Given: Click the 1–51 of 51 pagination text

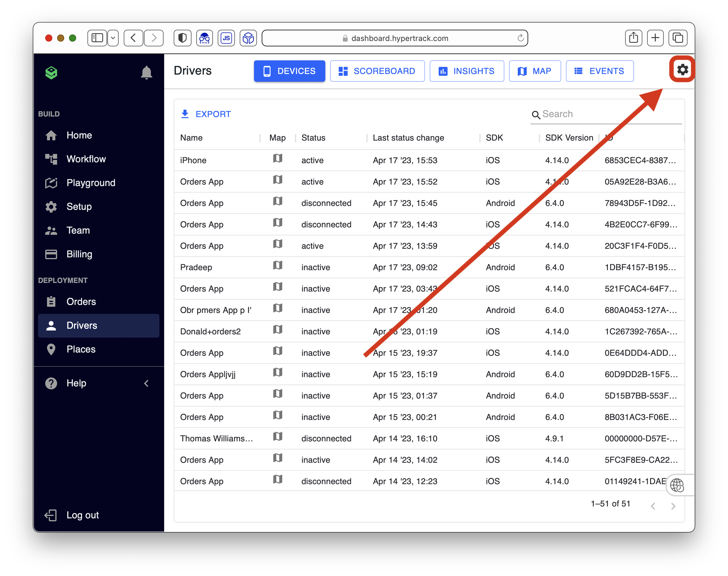Looking at the screenshot, I should pyautogui.click(x=610, y=503).
